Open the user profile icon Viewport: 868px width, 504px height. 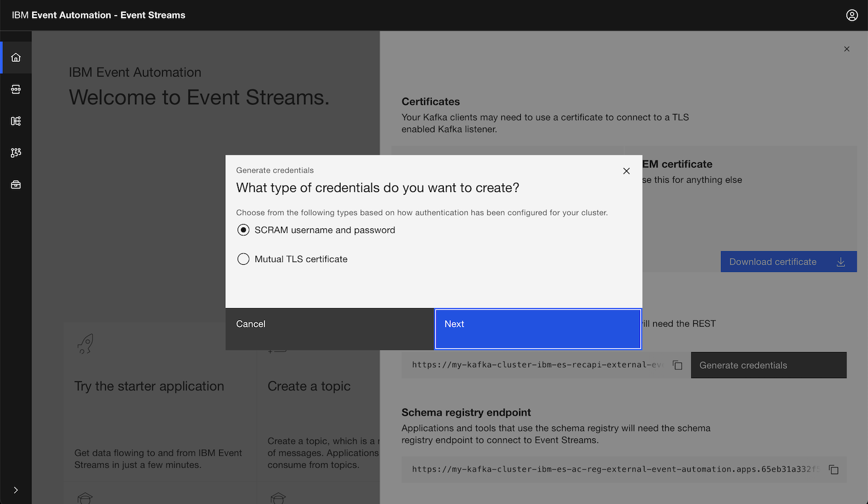tap(852, 15)
